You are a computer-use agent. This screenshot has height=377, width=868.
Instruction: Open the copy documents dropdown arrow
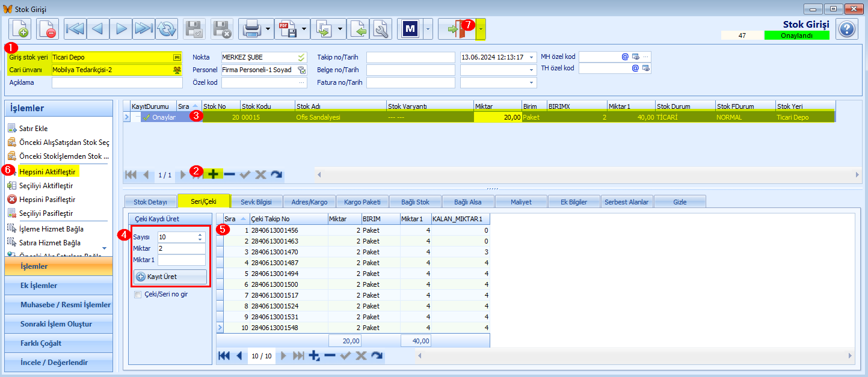(x=340, y=29)
